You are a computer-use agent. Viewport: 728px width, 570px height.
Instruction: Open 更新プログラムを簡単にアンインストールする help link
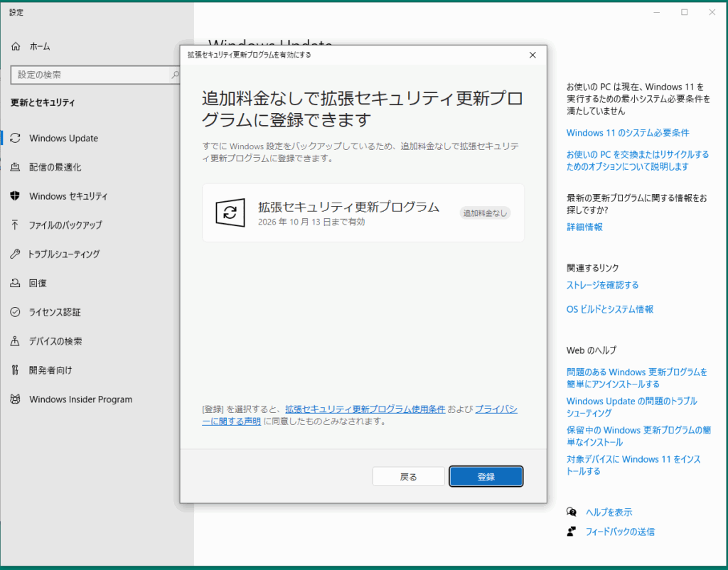(x=637, y=378)
